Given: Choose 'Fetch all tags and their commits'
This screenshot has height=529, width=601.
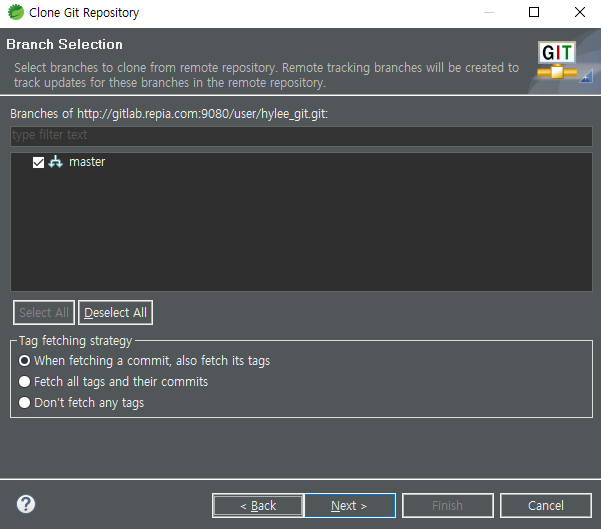Looking at the screenshot, I should click(25, 382).
